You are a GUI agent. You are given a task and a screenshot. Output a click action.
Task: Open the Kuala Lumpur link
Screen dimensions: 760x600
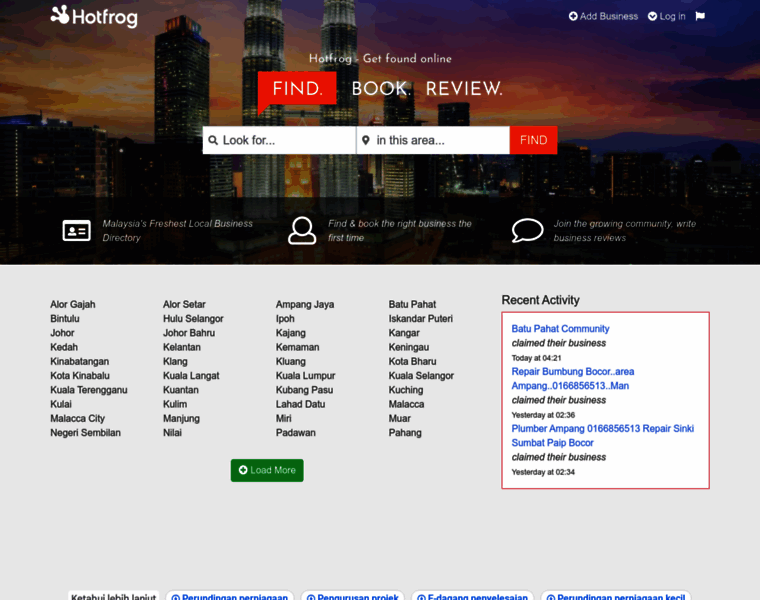coord(305,376)
